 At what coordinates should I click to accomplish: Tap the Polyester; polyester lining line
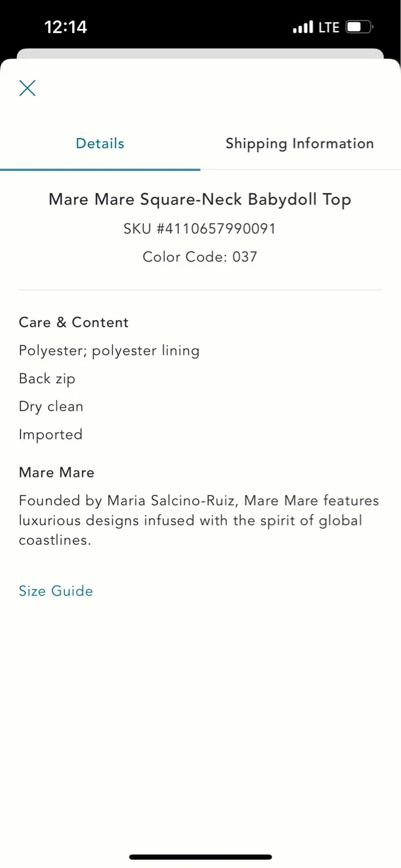tap(109, 351)
